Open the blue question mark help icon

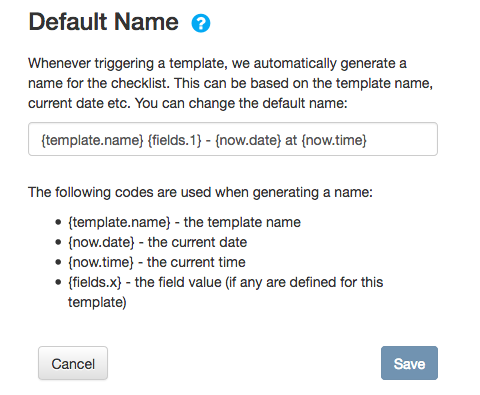[x=201, y=23]
